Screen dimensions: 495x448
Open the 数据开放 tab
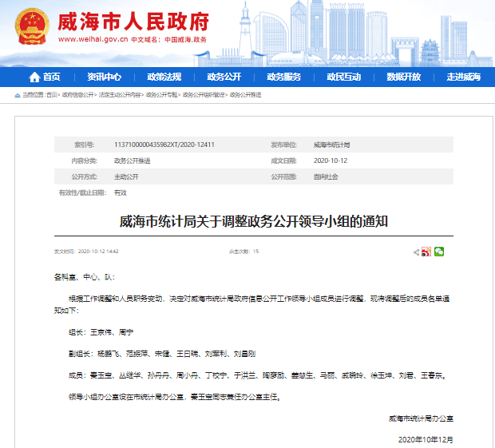[x=403, y=77]
